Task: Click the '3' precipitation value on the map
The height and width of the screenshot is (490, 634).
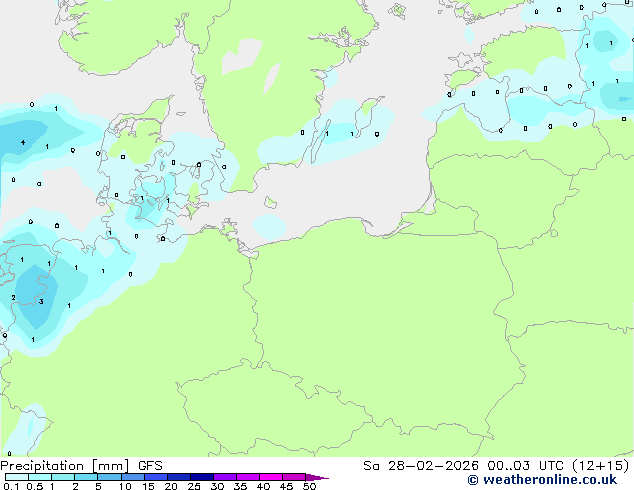Action: [x=41, y=302]
